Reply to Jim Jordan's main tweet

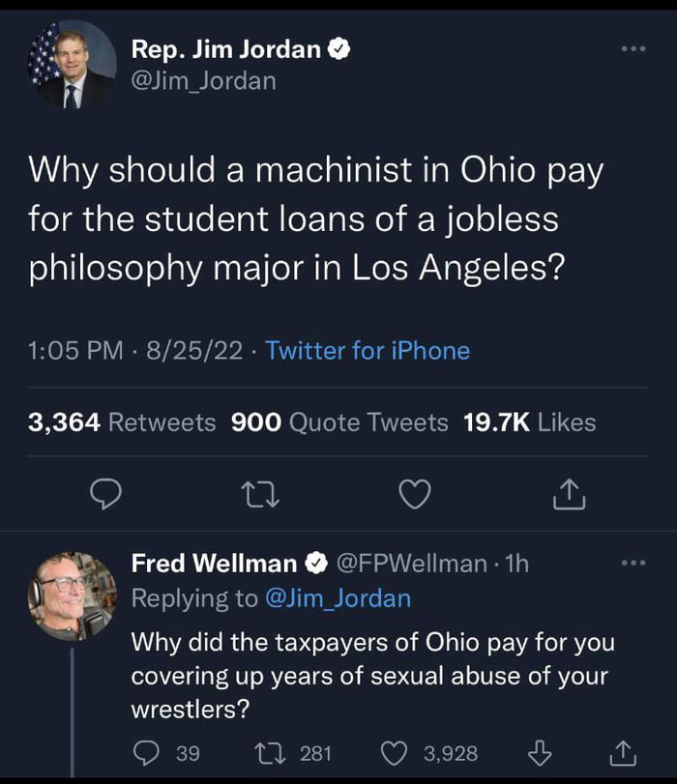pos(104,495)
